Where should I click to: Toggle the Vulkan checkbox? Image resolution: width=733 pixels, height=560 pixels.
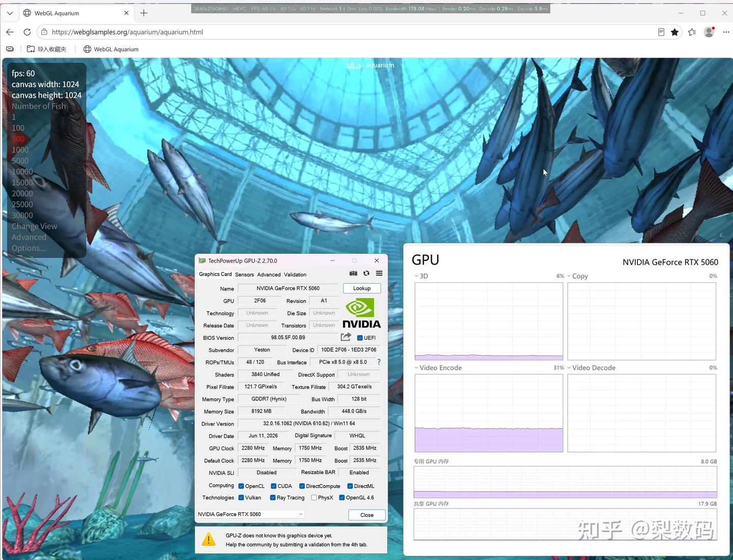coord(241,498)
